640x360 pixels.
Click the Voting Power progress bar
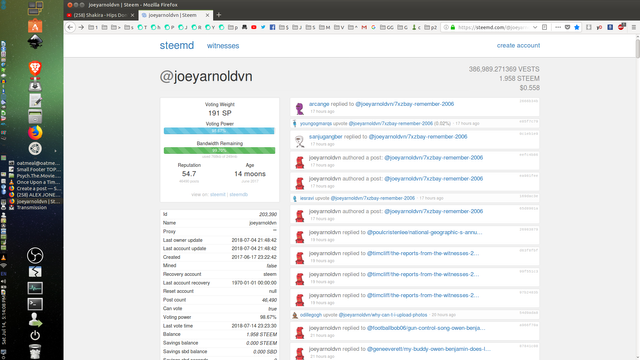(219, 131)
